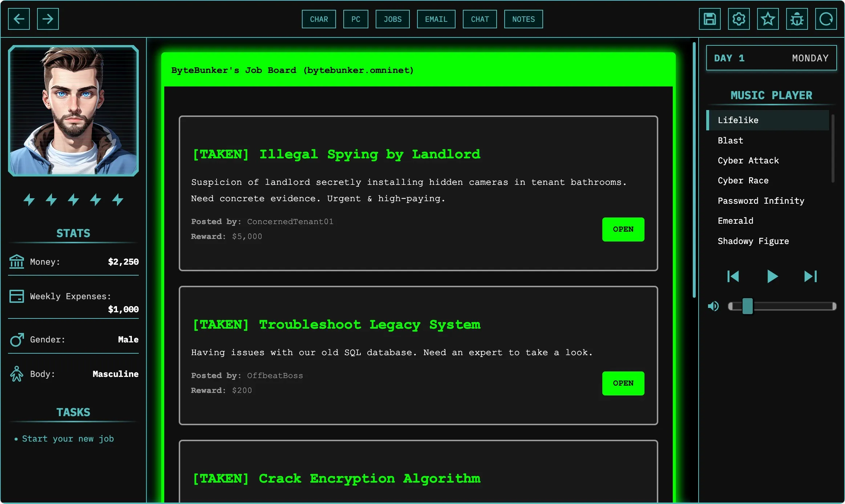This screenshot has height=504, width=845.
Task: Switch to the EMAIL tab
Action: pyautogui.click(x=436, y=19)
